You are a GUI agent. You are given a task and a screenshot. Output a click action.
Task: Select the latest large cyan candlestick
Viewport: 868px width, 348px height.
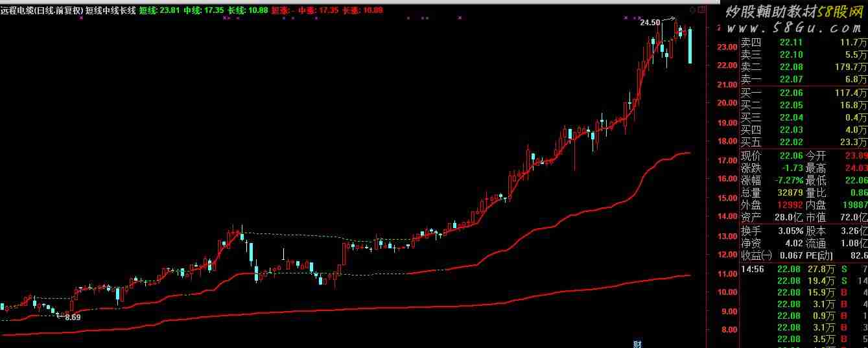tap(690, 45)
